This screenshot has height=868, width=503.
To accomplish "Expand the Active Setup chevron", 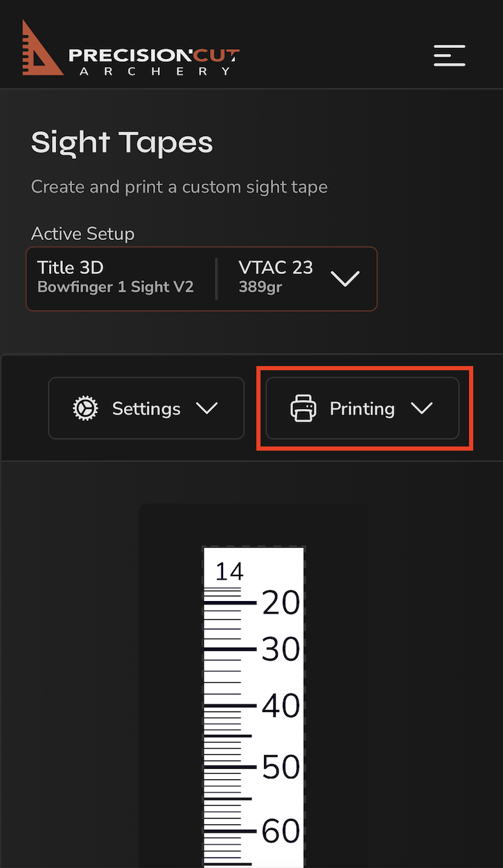I will (x=345, y=279).
